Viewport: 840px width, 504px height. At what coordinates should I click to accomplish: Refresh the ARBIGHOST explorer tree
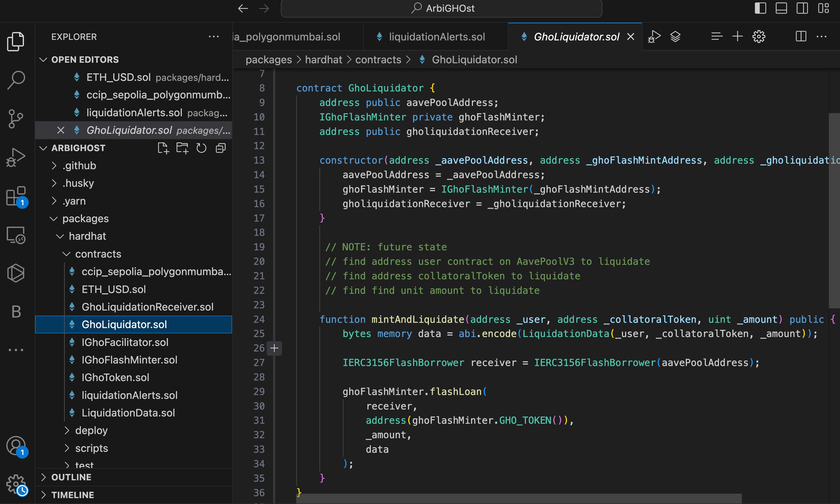pyautogui.click(x=201, y=148)
